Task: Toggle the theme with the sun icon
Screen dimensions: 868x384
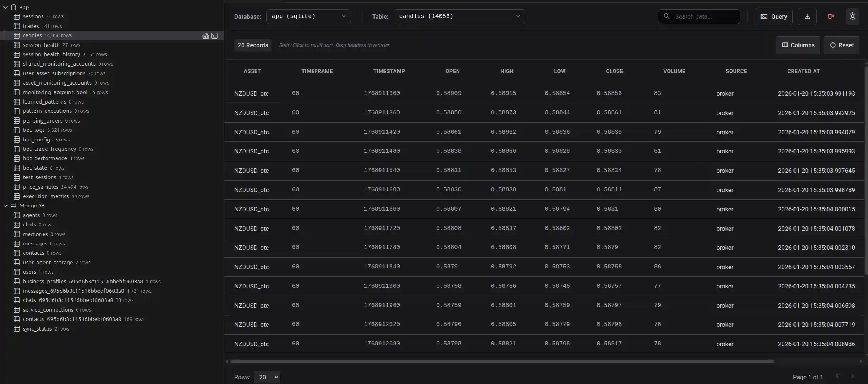Action: 853,16
